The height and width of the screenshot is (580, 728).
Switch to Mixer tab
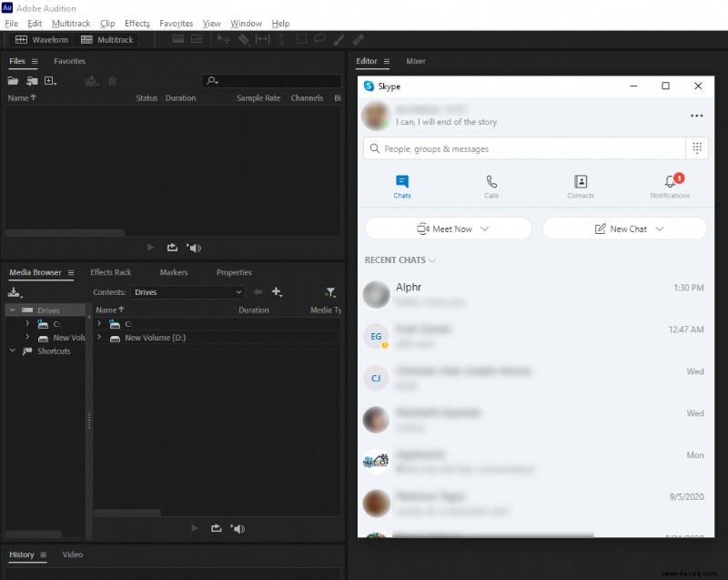click(x=416, y=61)
